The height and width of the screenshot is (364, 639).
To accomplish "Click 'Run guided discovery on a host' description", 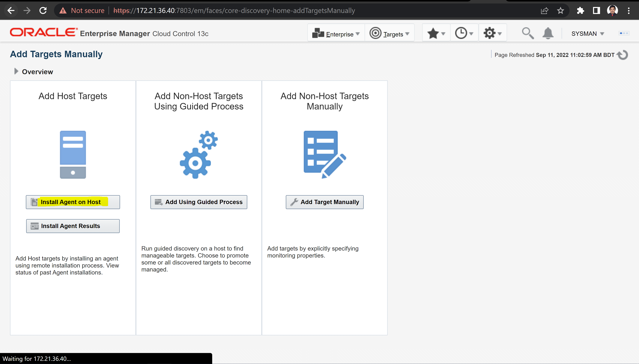I will coord(196,259).
